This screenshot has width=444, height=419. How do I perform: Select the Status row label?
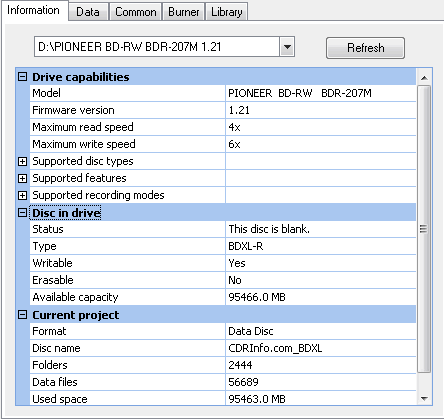48,229
